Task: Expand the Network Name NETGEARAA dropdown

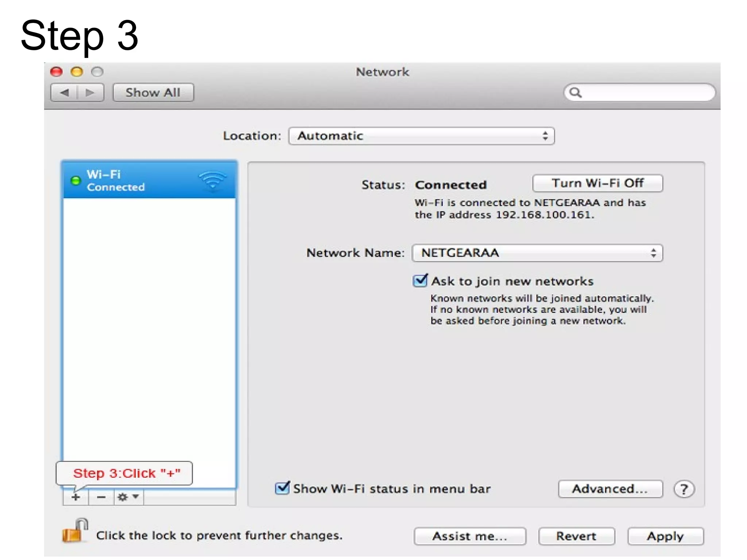Action: point(537,253)
